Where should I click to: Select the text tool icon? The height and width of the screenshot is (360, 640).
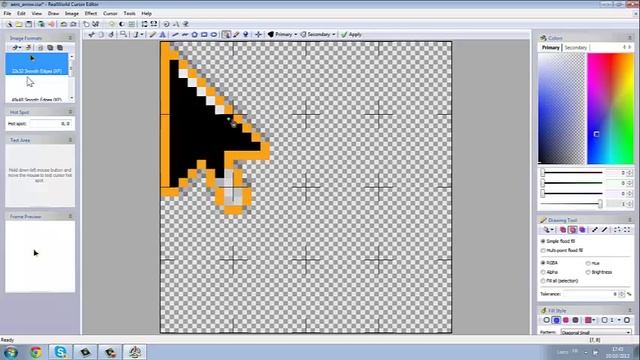coord(162,35)
